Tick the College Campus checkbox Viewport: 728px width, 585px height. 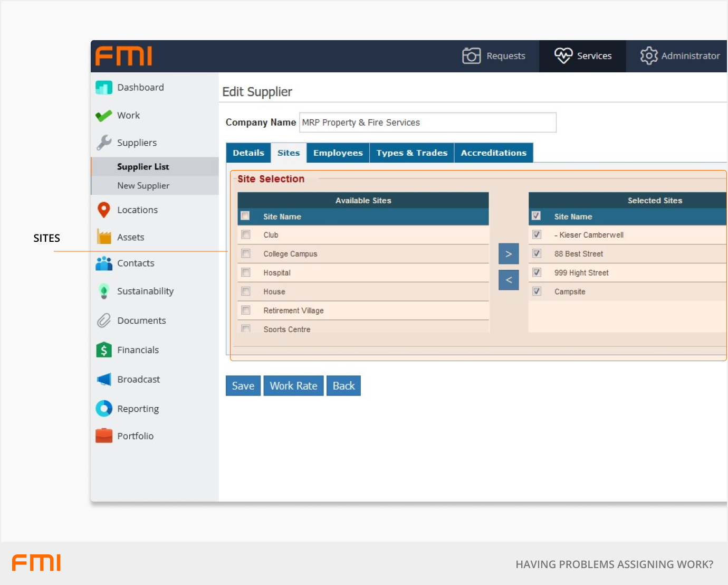tap(246, 254)
